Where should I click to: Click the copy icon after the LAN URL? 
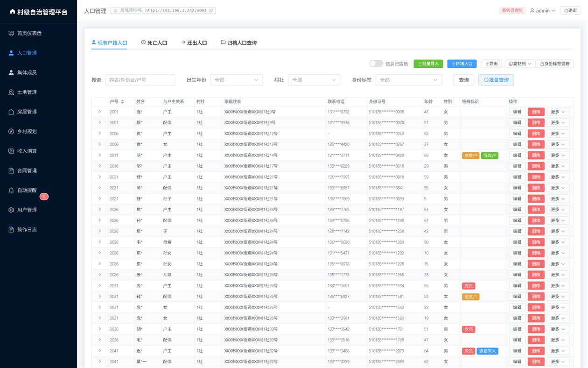[211, 10]
